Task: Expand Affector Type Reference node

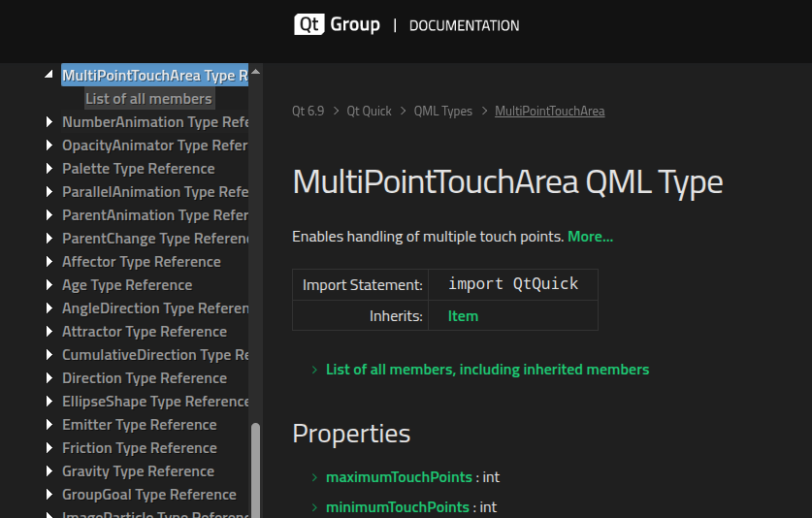Action: point(49,262)
